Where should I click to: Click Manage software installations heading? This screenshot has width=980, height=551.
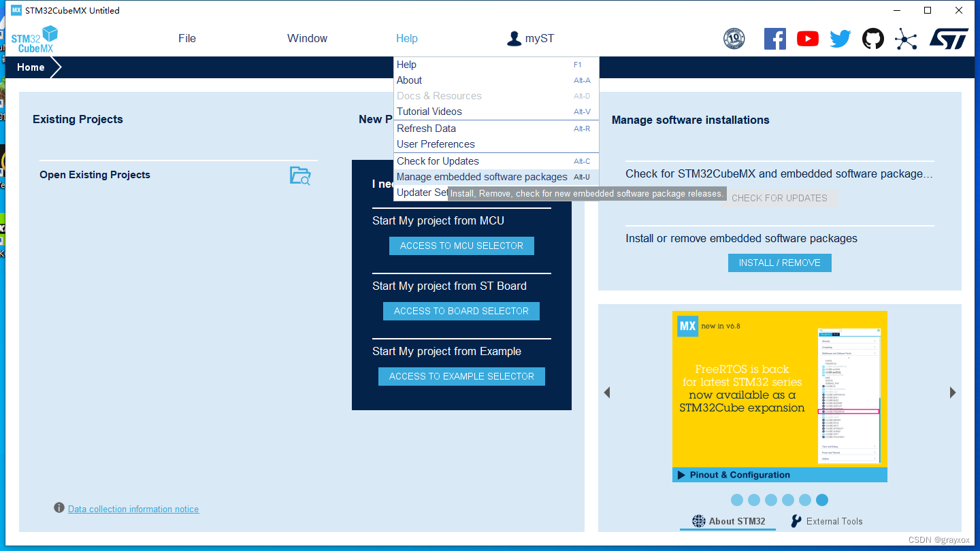click(690, 120)
